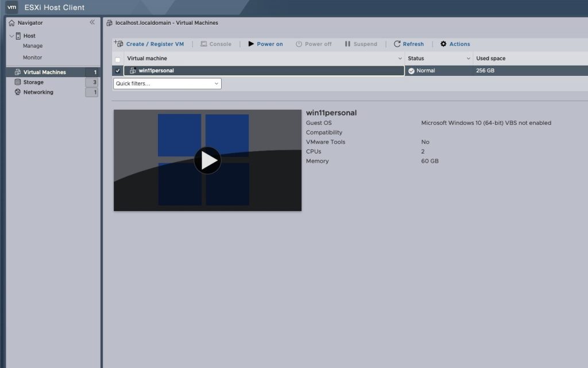The width and height of the screenshot is (588, 368).
Task: Open the Quick filters dropdown
Action: pyautogui.click(x=167, y=83)
